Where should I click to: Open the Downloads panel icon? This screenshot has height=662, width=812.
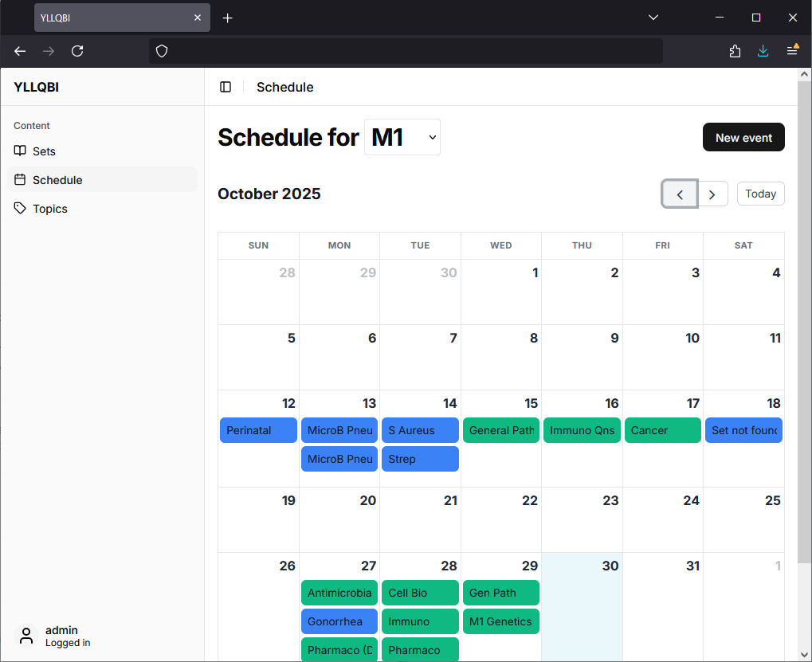point(763,51)
